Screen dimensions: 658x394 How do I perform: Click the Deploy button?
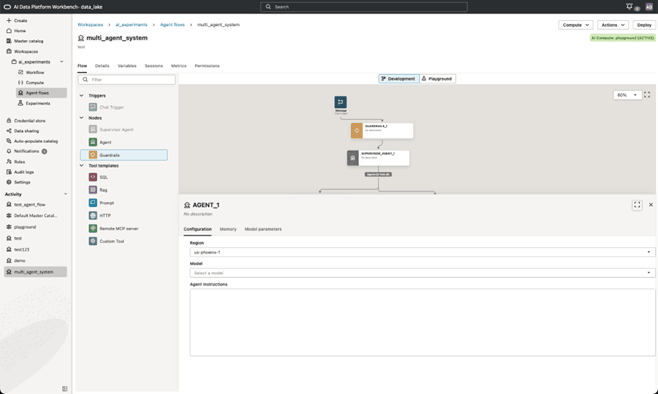[644, 25]
